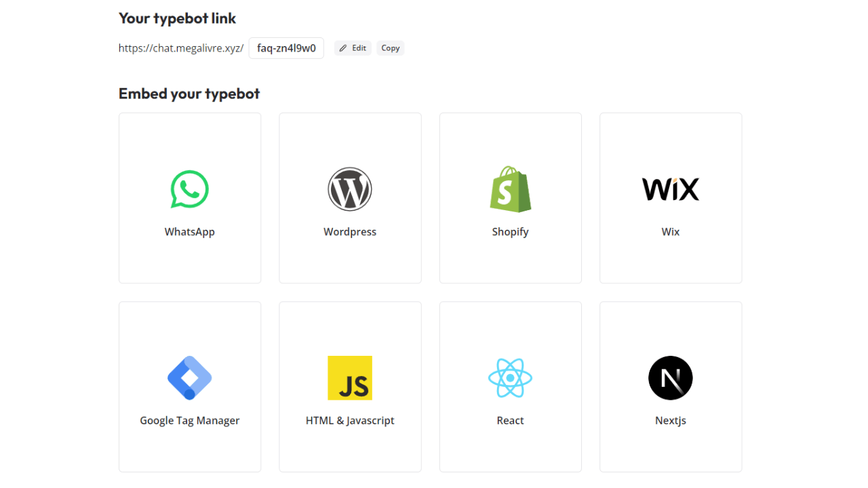
Task: Click the WhatsApp logo icon
Action: click(x=190, y=189)
